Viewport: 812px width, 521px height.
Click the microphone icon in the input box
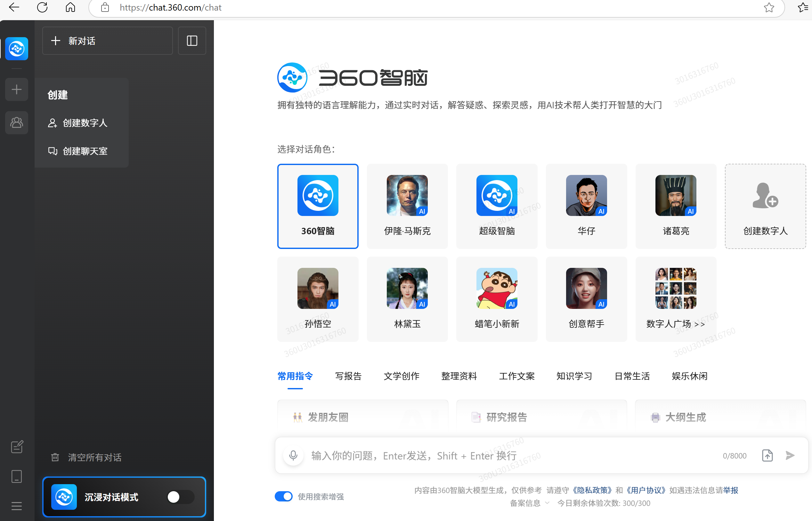tap(293, 455)
